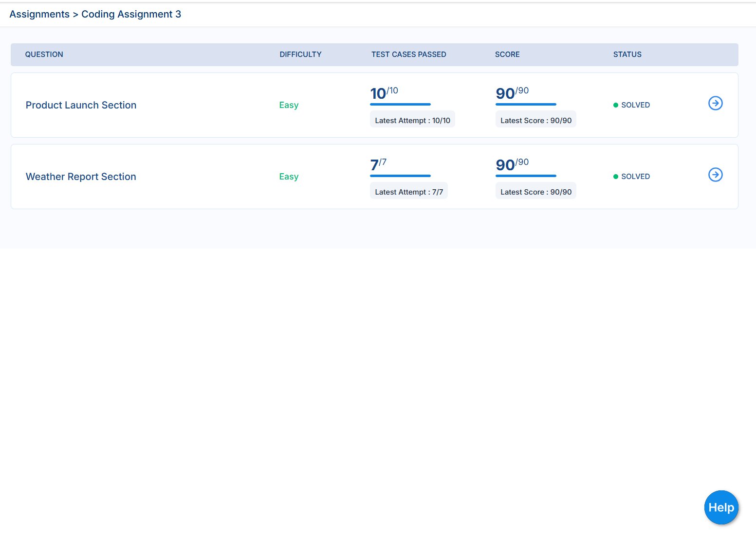Image resolution: width=756 pixels, height=539 pixels.
Task: Open the Help chat button
Action: [721, 507]
